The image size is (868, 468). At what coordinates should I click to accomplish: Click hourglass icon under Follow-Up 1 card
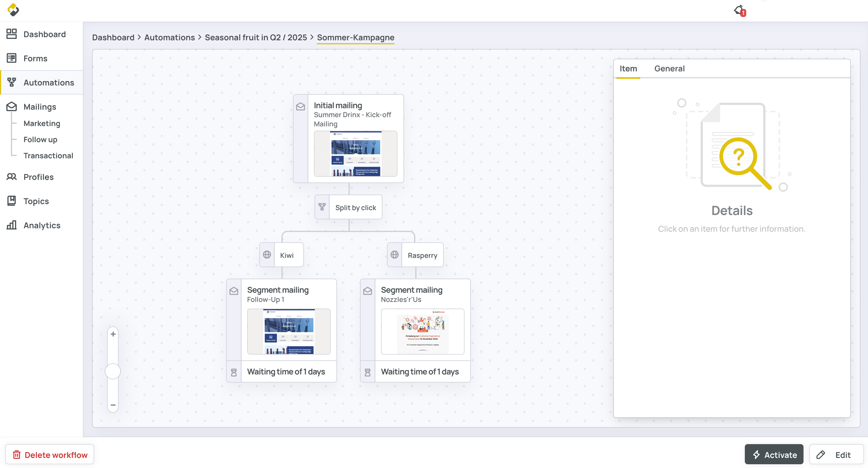pyautogui.click(x=234, y=372)
